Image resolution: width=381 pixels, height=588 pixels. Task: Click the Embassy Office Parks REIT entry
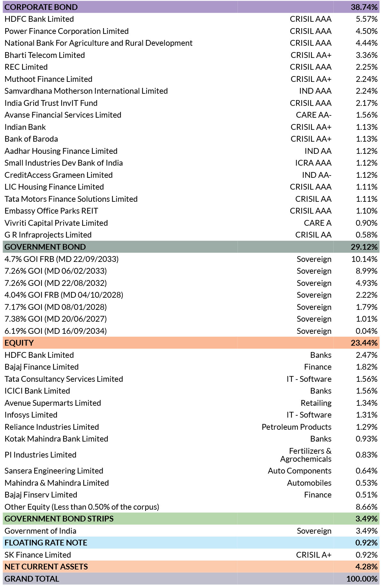pyautogui.click(x=51, y=211)
